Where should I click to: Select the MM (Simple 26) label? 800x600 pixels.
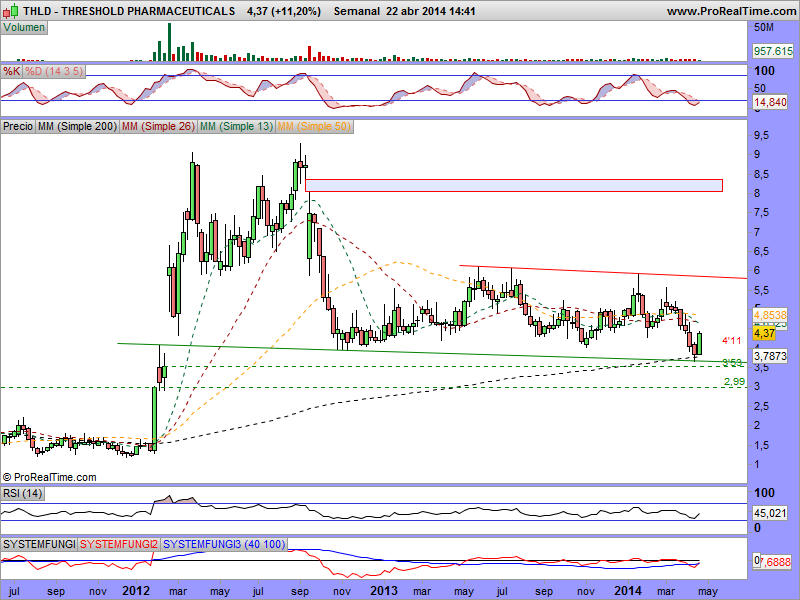(158, 126)
